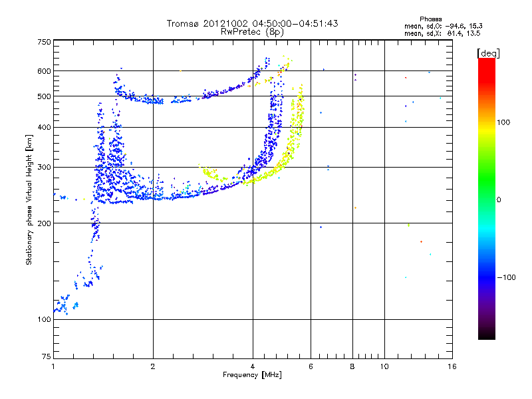Click the plot title 'Tromsø 20121002 04:50:00-04:51:43'
Image resolution: width=532 pixels, height=399 pixels.
pyautogui.click(x=252, y=23)
